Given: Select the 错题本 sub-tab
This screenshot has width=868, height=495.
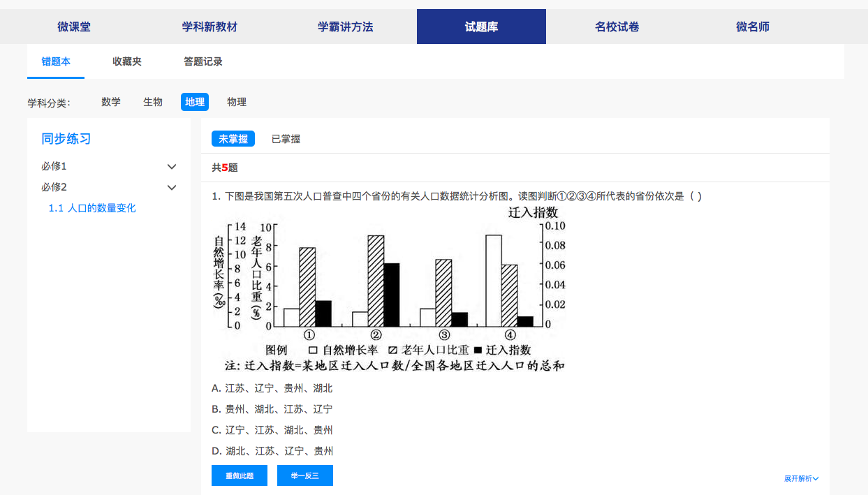Looking at the screenshot, I should click(x=56, y=61).
